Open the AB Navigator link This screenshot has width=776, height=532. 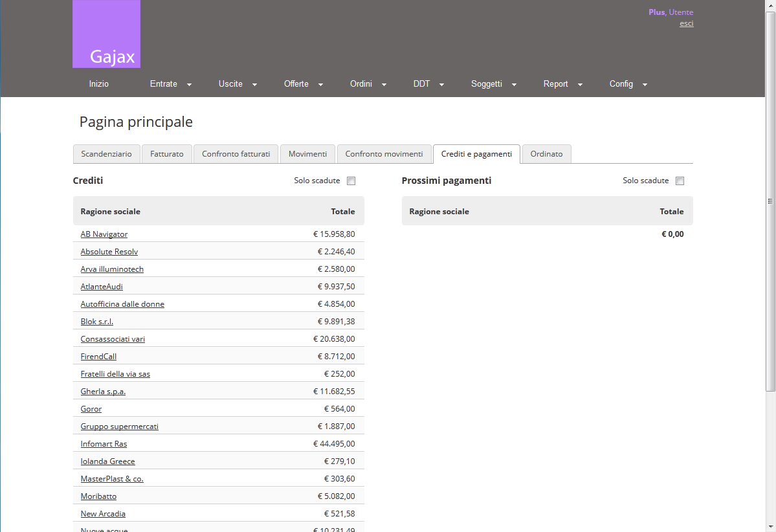[x=104, y=234]
